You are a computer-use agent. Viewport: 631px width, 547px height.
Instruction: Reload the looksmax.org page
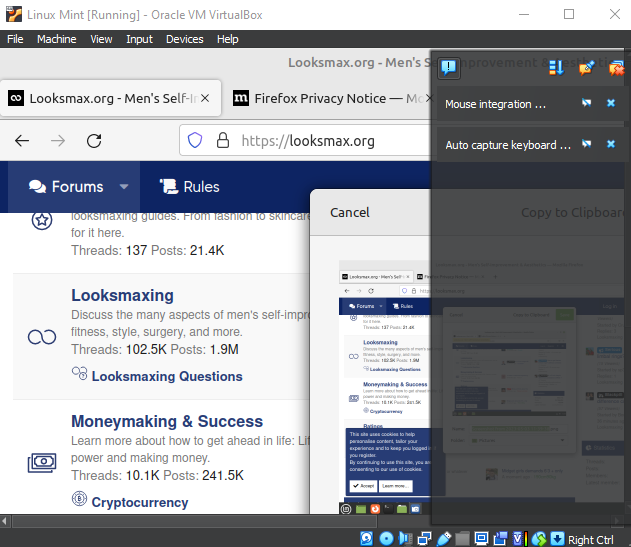[x=94, y=140]
